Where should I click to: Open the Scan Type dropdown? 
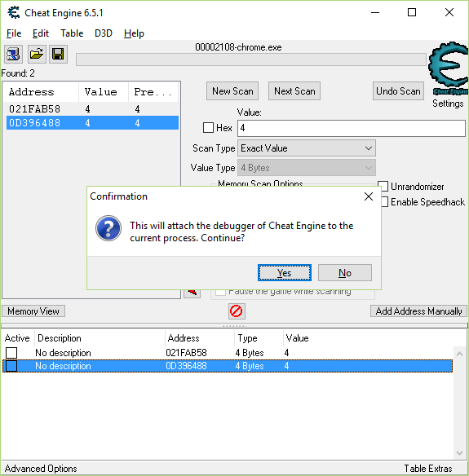click(x=307, y=148)
